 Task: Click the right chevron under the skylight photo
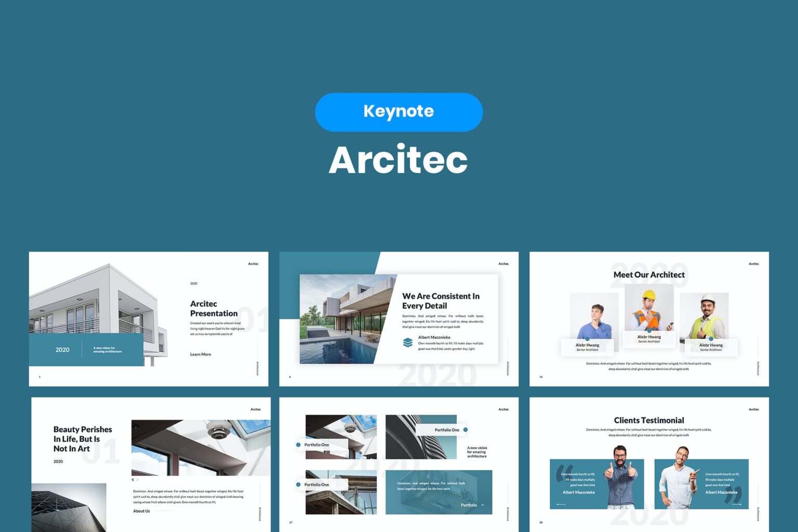(x=137, y=480)
